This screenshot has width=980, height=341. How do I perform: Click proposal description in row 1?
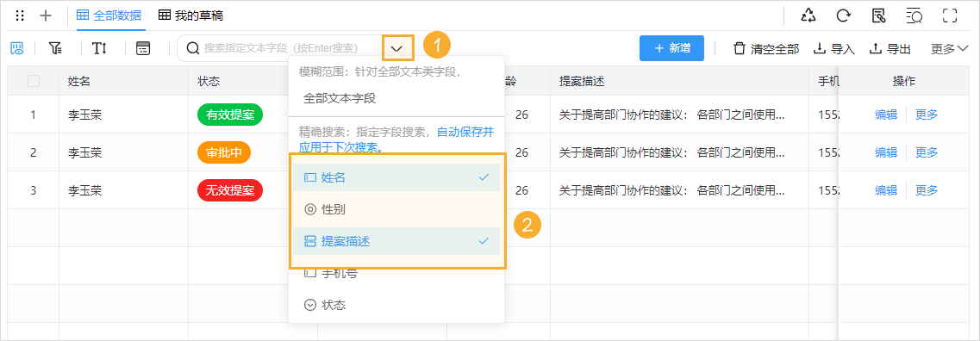pyautogui.click(x=671, y=115)
